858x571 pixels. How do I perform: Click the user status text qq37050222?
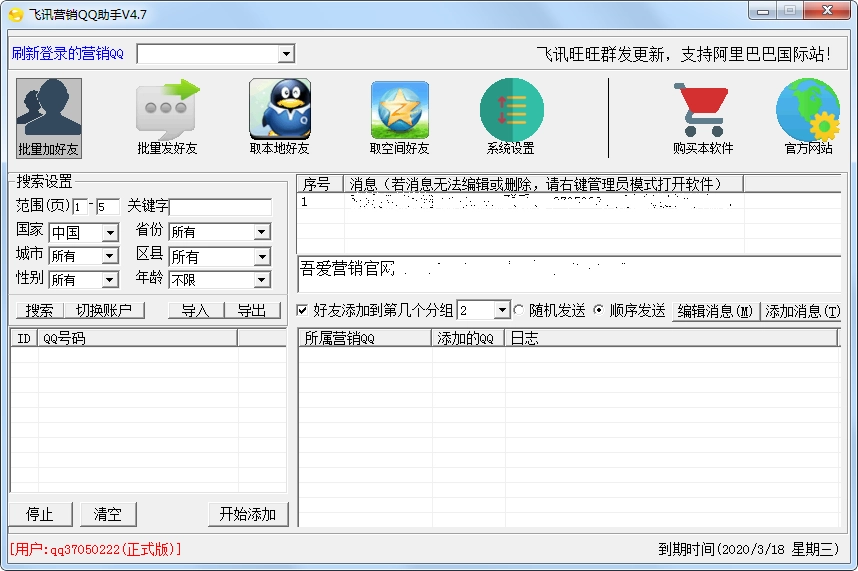pyautogui.click(x=95, y=549)
